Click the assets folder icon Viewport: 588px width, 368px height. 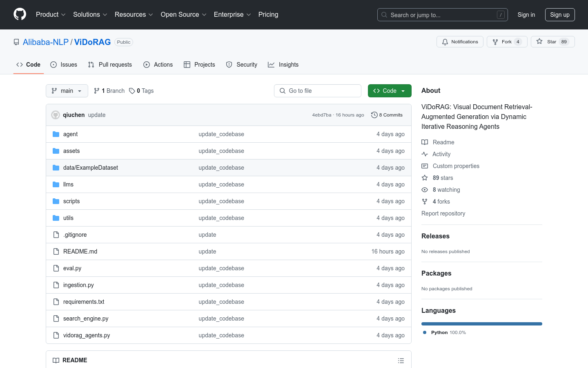tap(56, 151)
